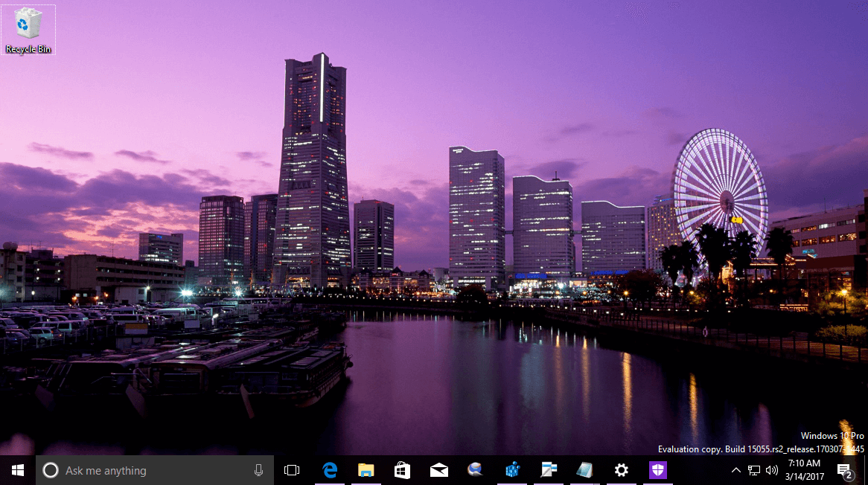Open the volume slider
The height and width of the screenshot is (485, 868).
click(x=771, y=470)
